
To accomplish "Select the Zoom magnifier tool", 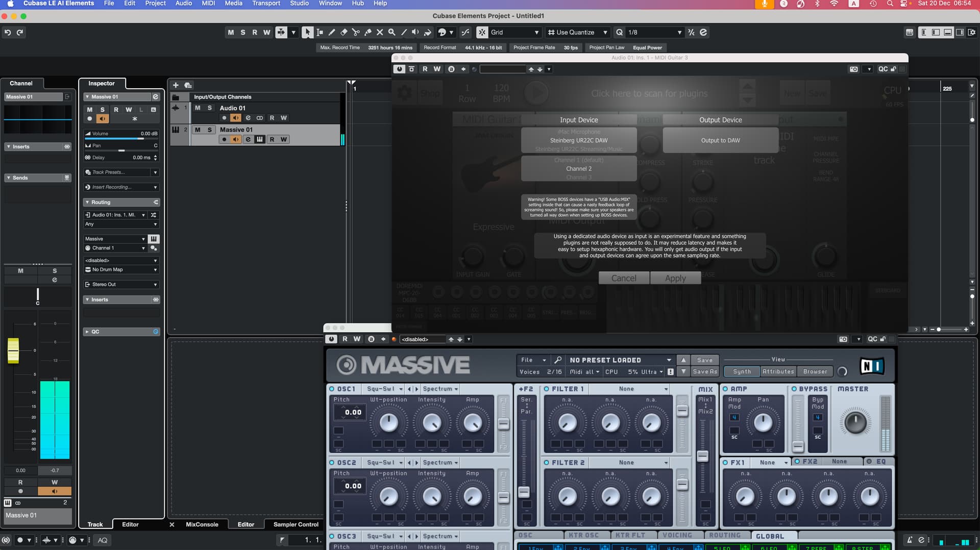I will [x=391, y=32].
